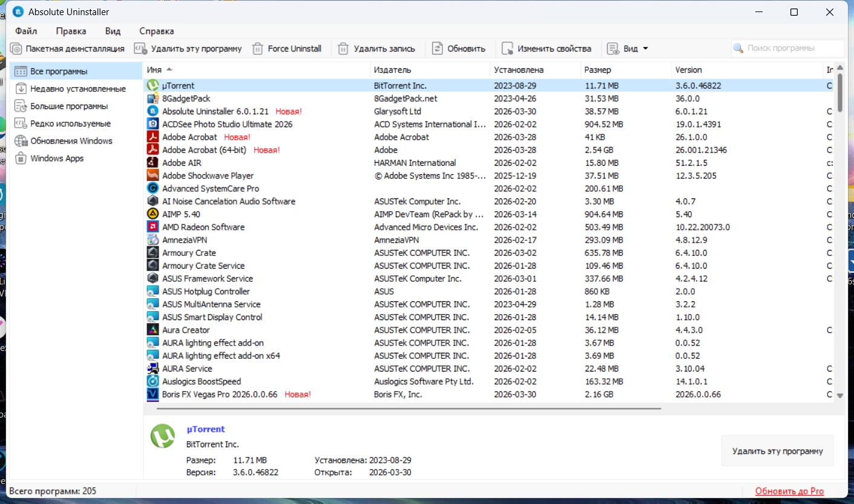Select the Auslogics BoostSpeed icon
Screen dimensions: 854x504
[153, 382]
